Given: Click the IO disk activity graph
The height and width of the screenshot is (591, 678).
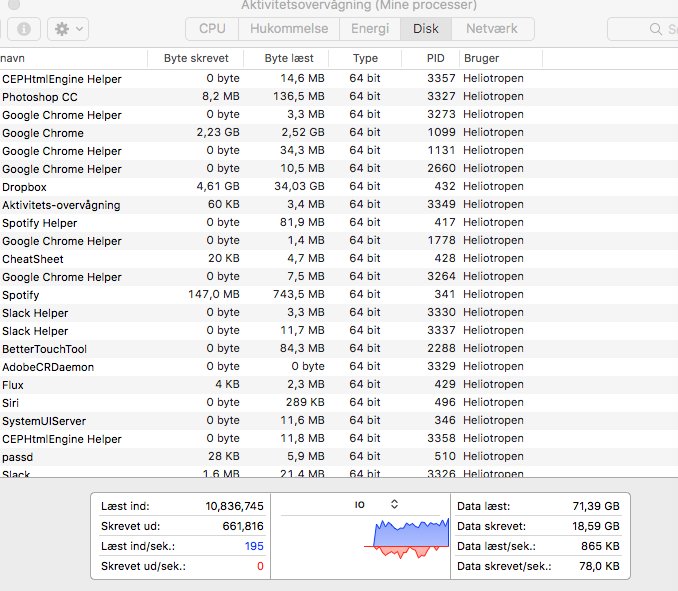Looking at the screenshot, I should [406, 539].
